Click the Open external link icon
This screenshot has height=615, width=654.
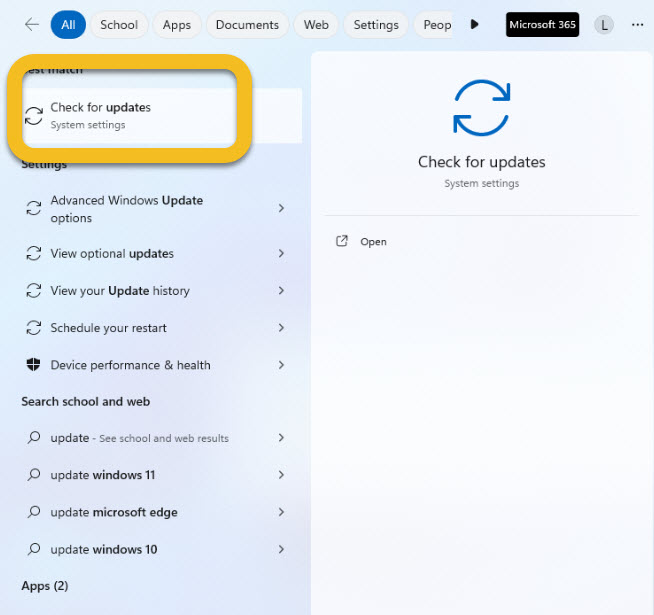click(342, 241)
